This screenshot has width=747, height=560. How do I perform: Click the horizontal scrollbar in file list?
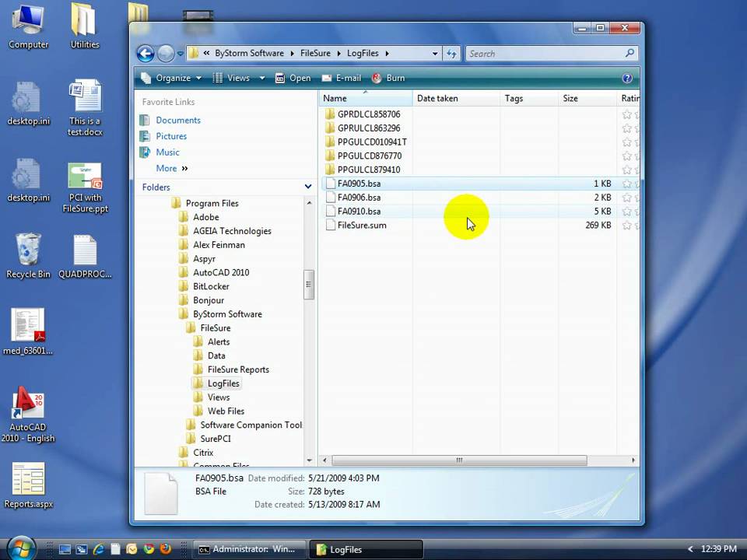[x=459, y=460]
